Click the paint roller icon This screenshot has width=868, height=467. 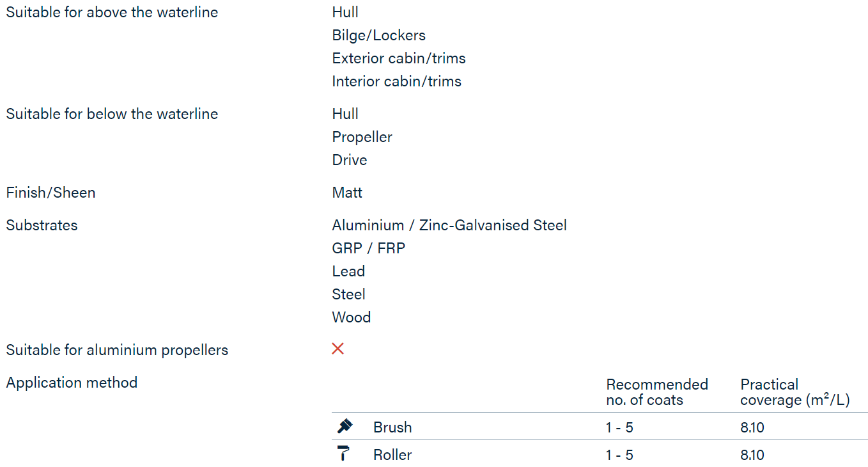click(x=343, y=454)
